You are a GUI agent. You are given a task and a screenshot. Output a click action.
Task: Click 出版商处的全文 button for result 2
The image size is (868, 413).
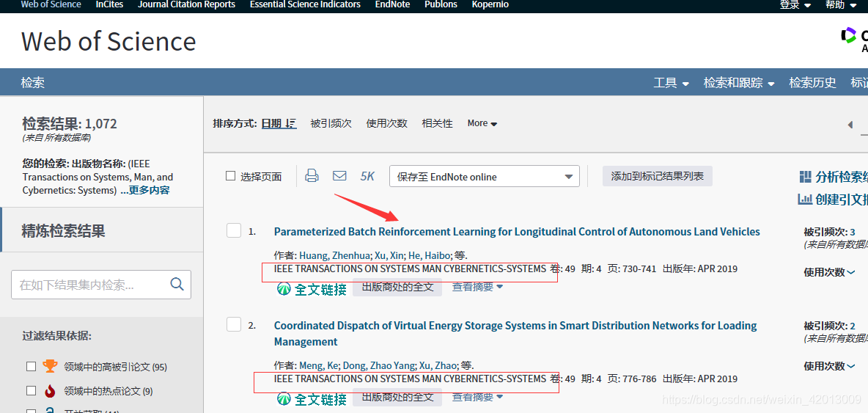click(397, 396)
